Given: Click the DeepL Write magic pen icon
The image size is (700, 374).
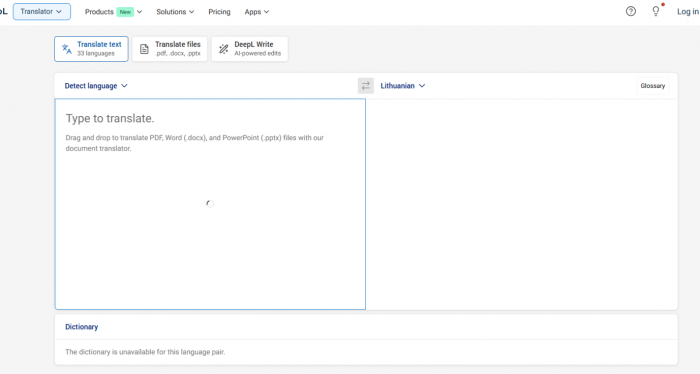Looking at the screenshot, I should 224,49.
